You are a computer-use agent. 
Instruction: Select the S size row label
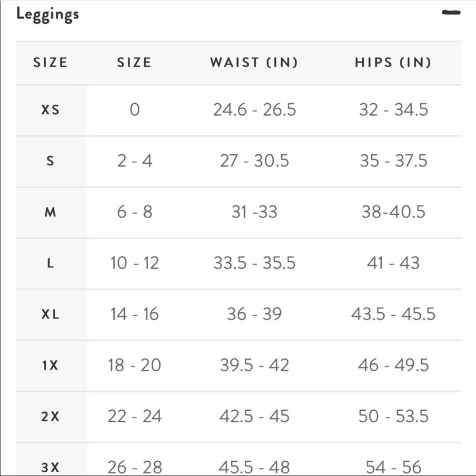50,161
